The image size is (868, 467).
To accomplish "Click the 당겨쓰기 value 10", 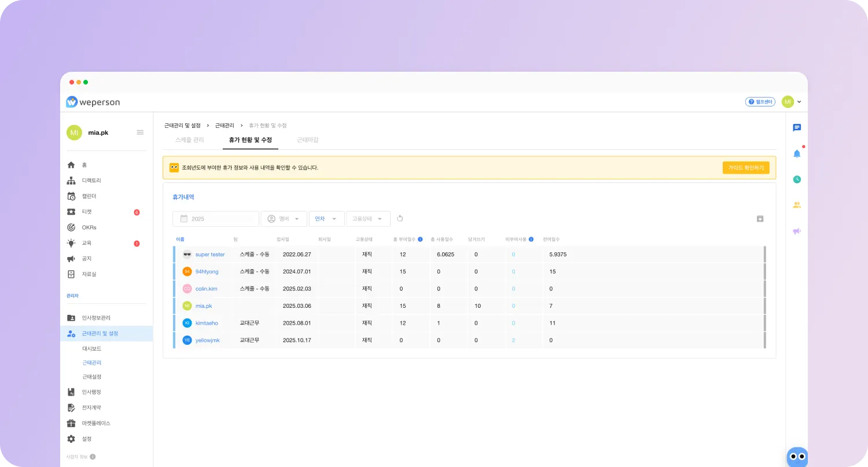I will pyautogui.click(x=477, y=306).
